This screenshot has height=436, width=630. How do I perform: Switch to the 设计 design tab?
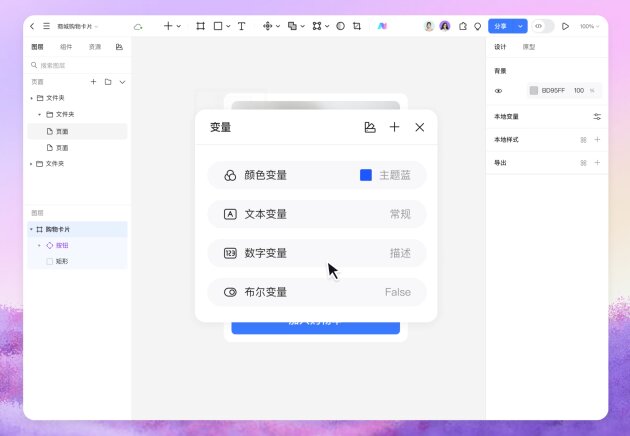[500, 47]
